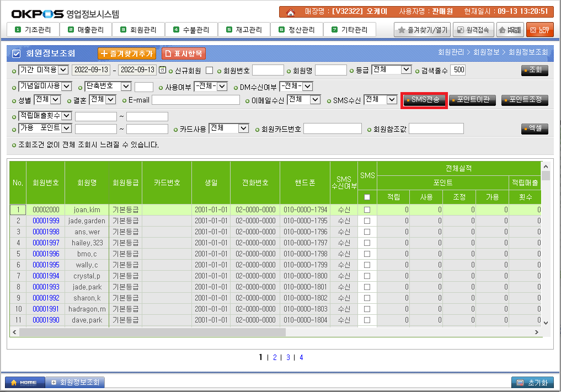Image resolution: width=561 pixels, height=392 pixels.
Task: Click the 표시항목 display items button
Action: (184, 53)
